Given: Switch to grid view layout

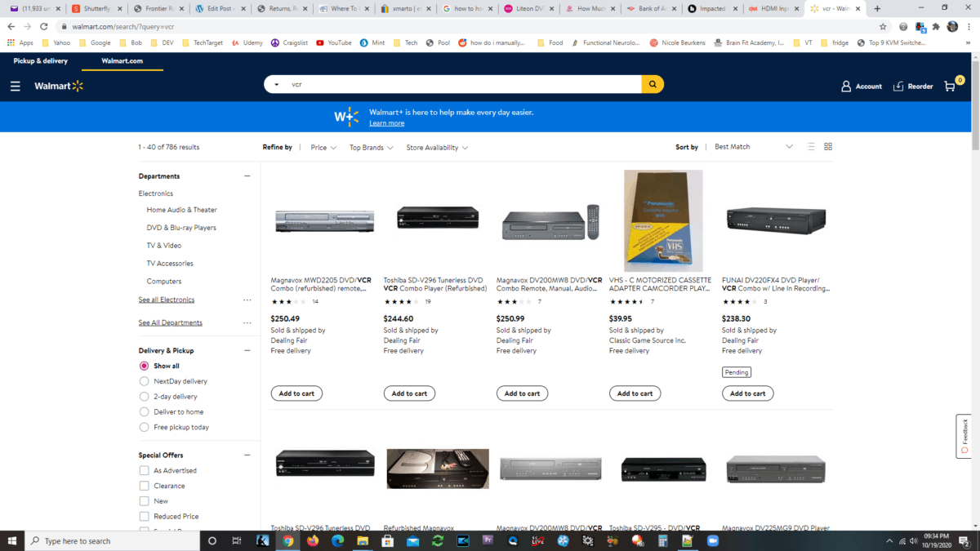Looking at the screenshot, I should pos(828,147).
